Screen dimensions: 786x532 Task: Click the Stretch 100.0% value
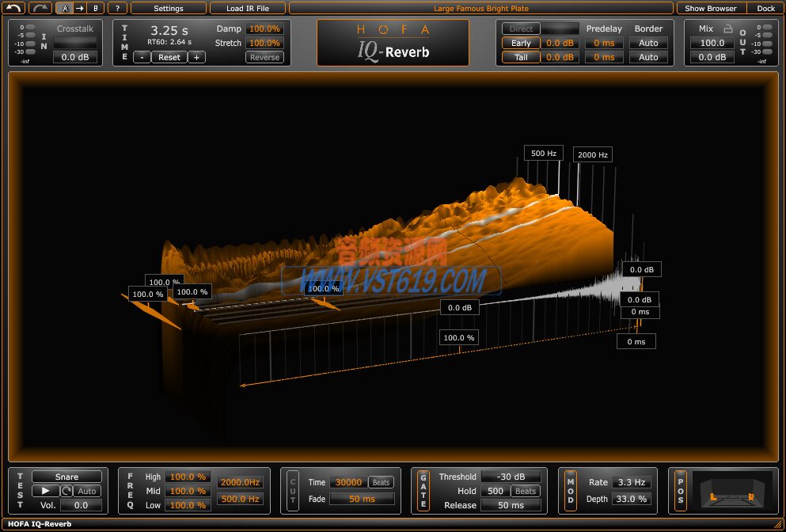click(x=264, y=43)
